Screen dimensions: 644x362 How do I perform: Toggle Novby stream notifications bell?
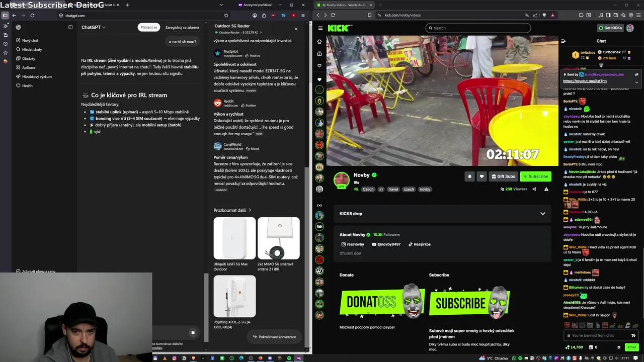click(x=469, y=176)
